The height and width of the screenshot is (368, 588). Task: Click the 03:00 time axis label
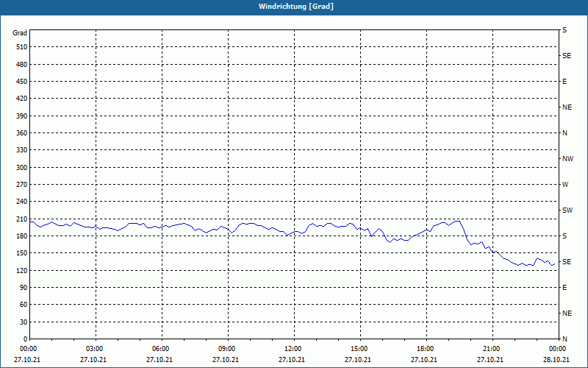coord(95,349)
